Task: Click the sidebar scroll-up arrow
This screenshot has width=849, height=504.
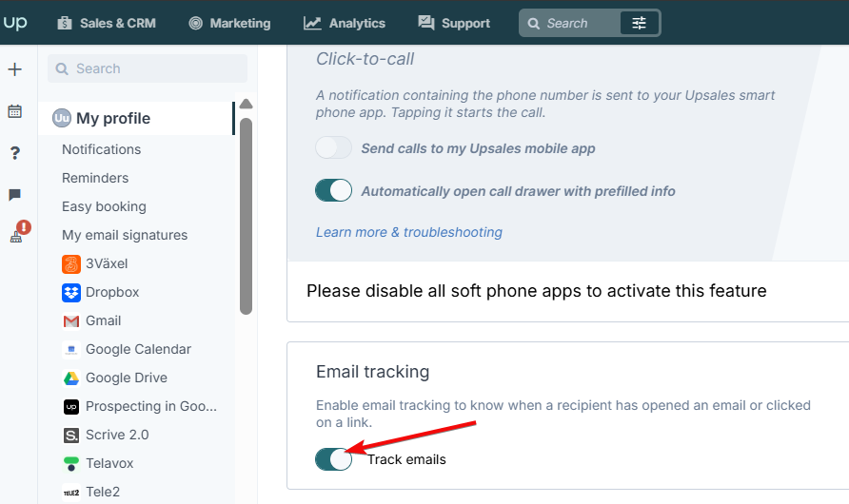Action: pos(246,104)
